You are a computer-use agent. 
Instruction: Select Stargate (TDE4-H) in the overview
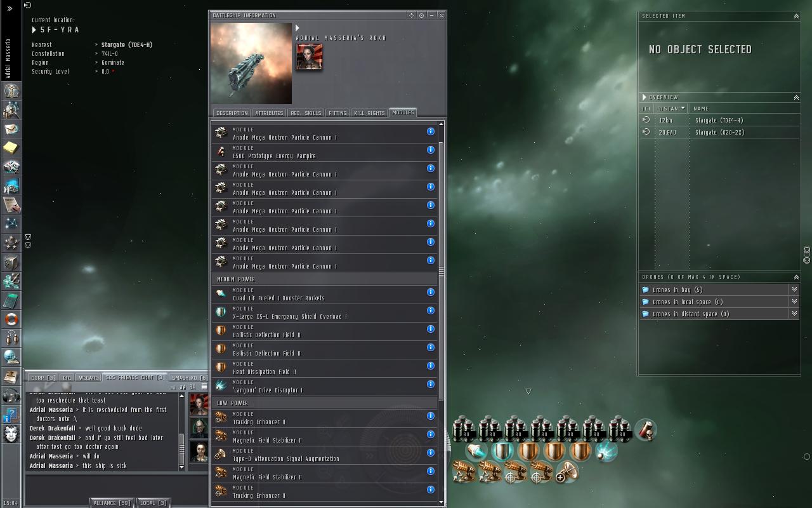pos(719,120)
